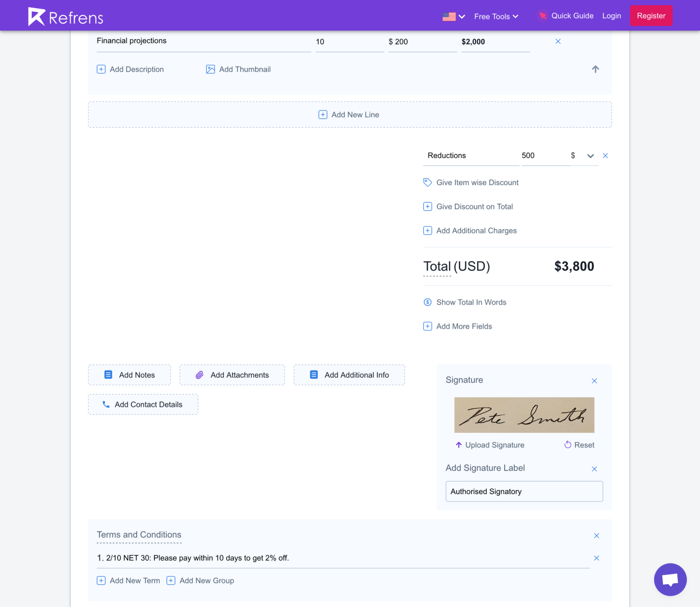This screenshot has width=700, height=607.
Task: Open the currency dropdown beside Reductions
Action: point(590,155)
